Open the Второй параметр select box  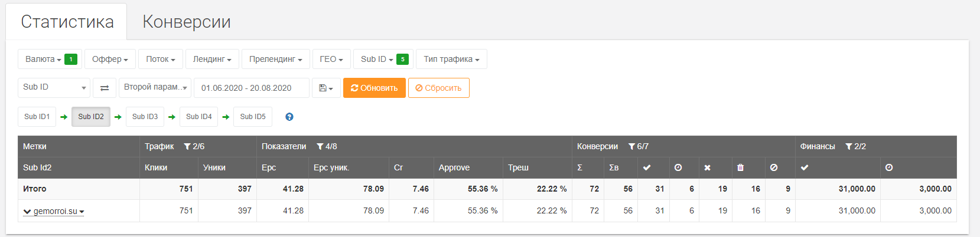[x=155, y=87]
